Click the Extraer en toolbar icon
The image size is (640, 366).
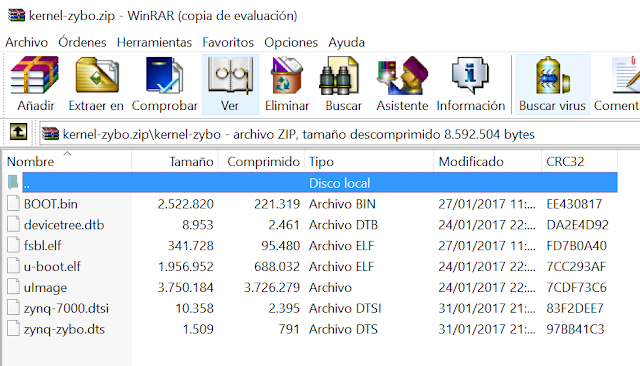[97, 75]
